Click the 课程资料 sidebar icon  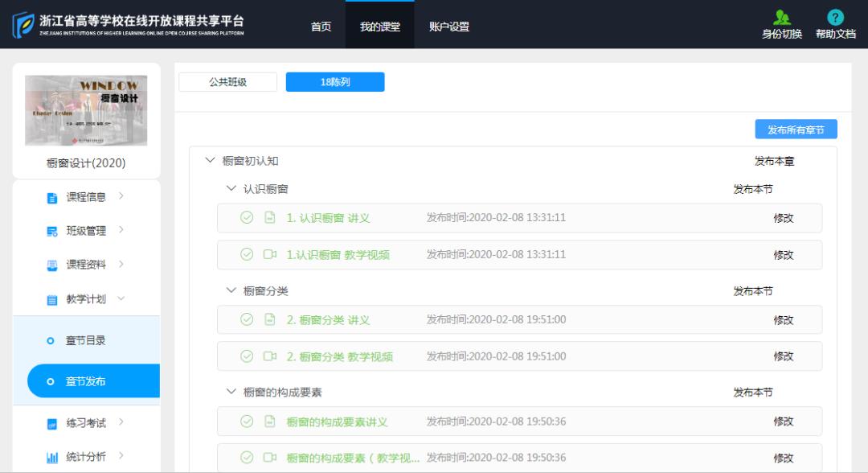tap(52, 265)
